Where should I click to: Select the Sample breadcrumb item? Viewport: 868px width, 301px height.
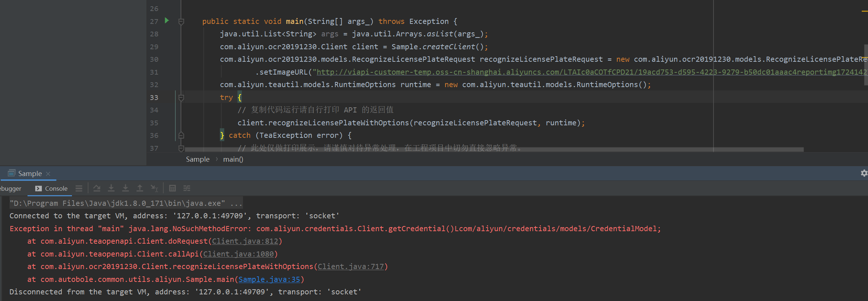coord(197,159)
